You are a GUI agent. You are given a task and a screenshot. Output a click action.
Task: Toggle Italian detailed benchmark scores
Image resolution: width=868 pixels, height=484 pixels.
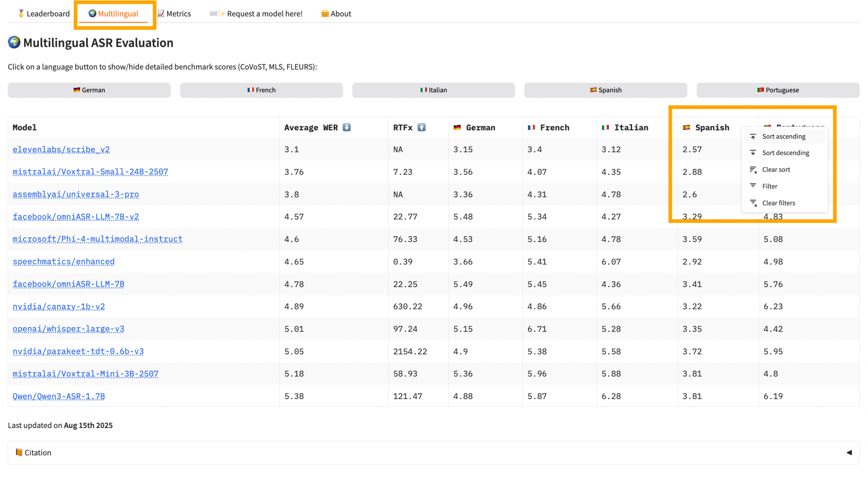tap(433, 90)
